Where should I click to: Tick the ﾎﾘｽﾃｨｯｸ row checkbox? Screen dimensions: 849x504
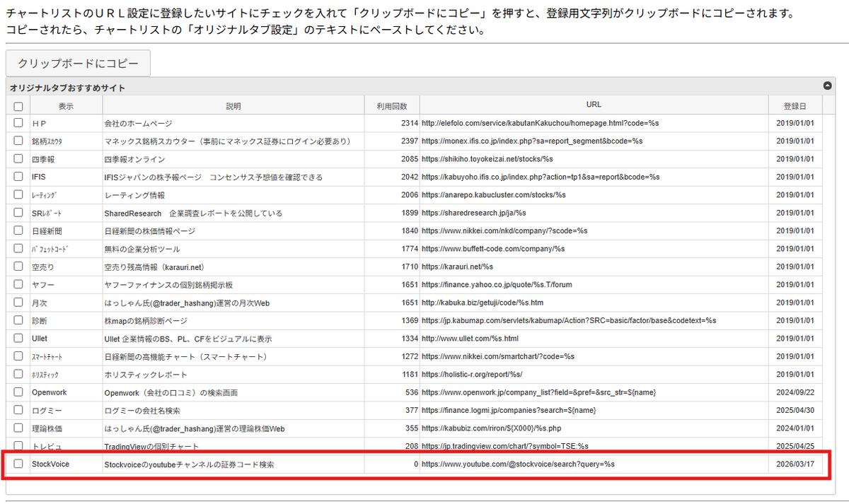pyautogui.click(x=18, y=374)
